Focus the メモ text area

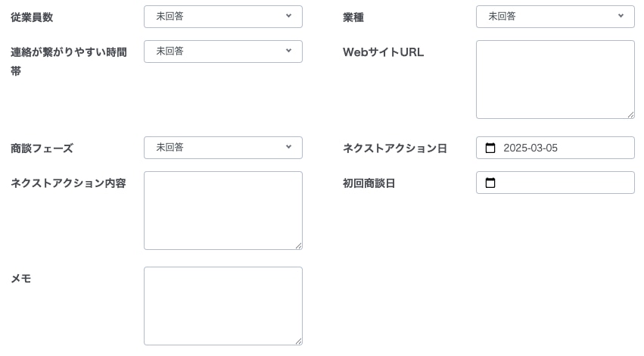(x=223, y=306)
